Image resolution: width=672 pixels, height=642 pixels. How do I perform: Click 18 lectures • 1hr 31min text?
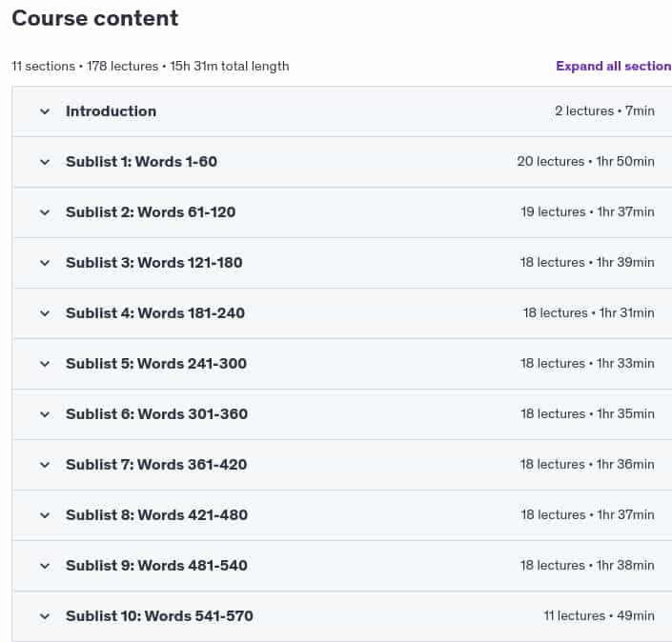click(588, 313)
